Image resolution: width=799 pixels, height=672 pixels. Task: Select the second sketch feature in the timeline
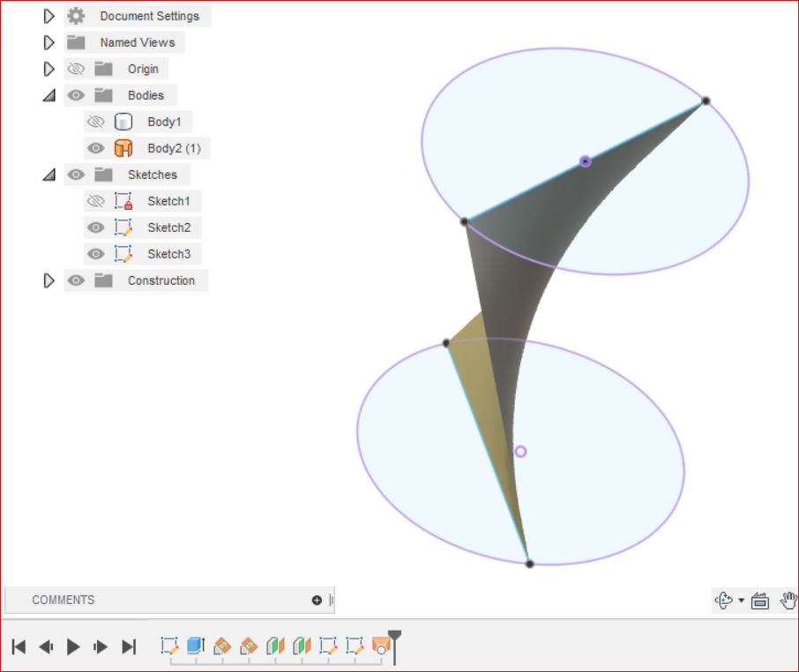tap(328, 646)
